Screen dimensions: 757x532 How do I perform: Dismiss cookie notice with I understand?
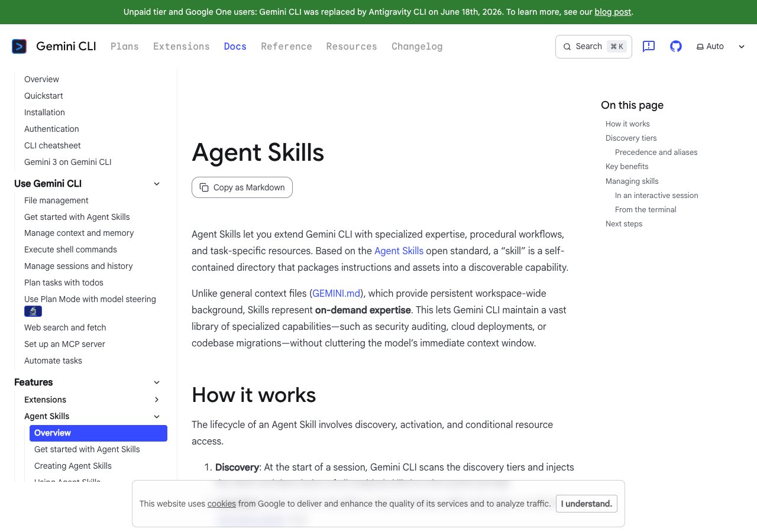[587, 504]
